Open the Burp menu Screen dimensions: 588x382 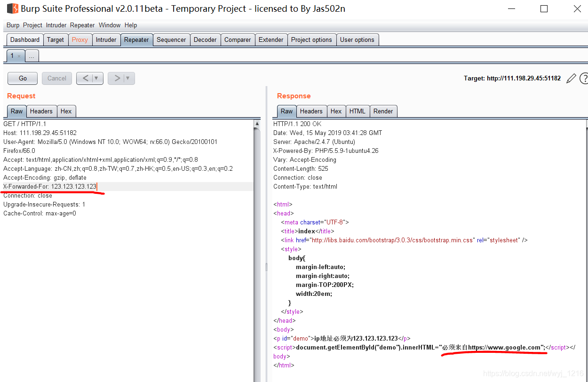13,25
